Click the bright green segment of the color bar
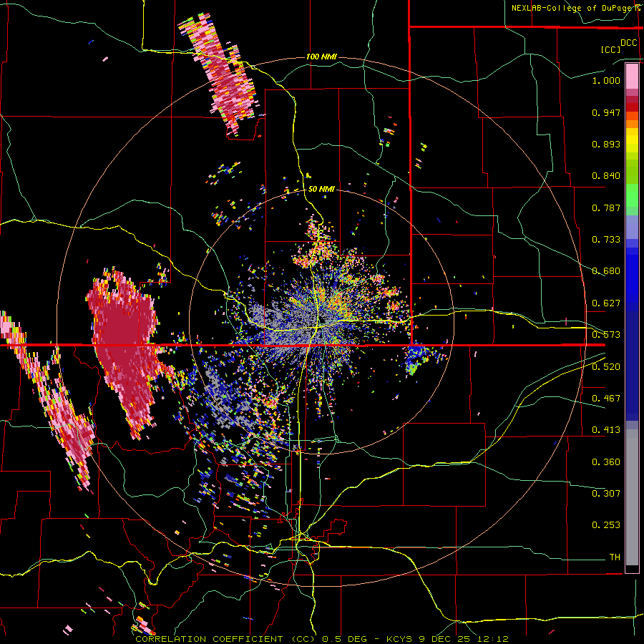Viewport: 644px width, 644px height. tap(632, 195)
